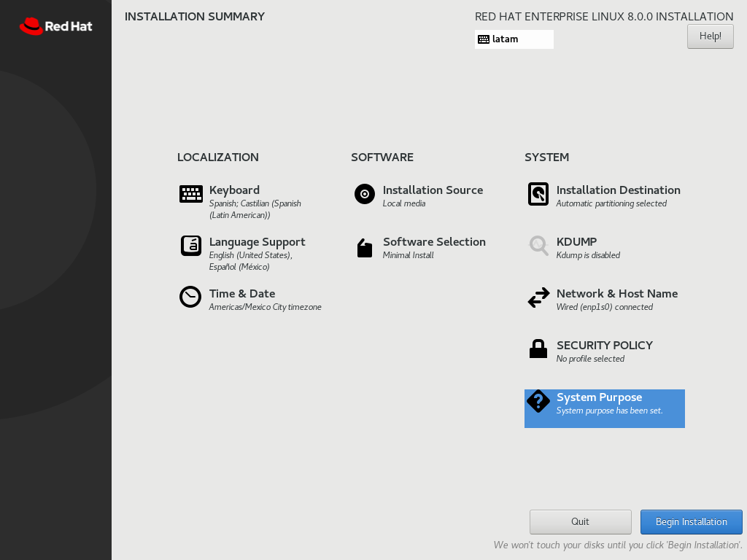Open Time & Date timezone text
Screen dimensions: 747x560
tap(265, 307)
